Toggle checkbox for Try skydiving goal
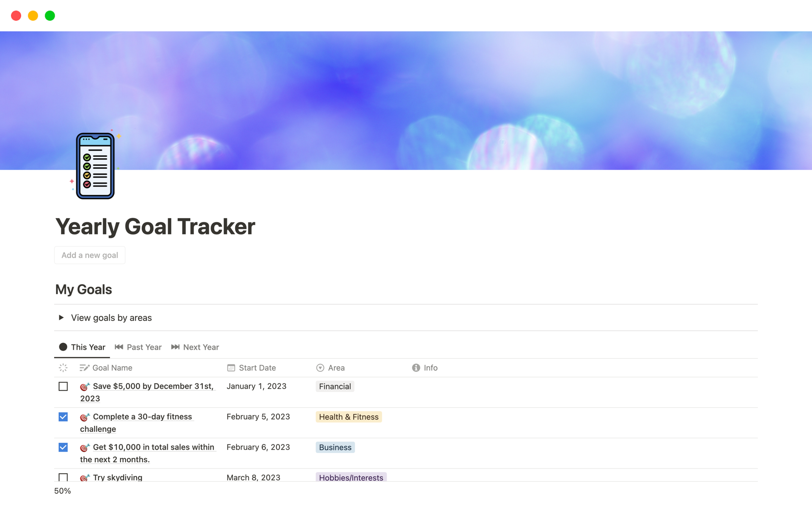812x508 pixels. pyautogui.click(x=63, y=478)
